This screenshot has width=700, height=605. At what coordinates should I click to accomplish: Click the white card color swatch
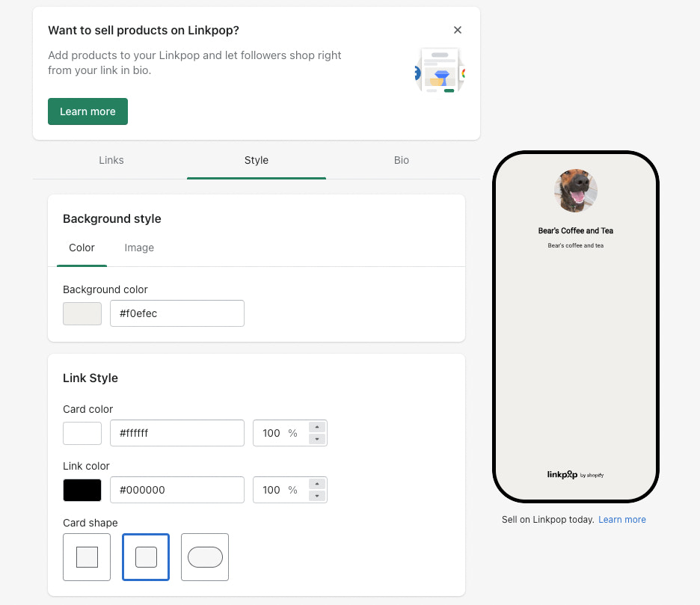pyautogui.click(x=82, y=433)
